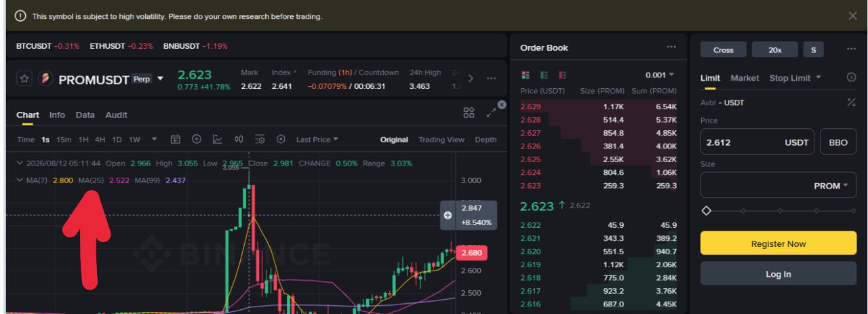Collapse the OHLC data row chevron
This screenshot has width=868, height=314.
[20, 163]
